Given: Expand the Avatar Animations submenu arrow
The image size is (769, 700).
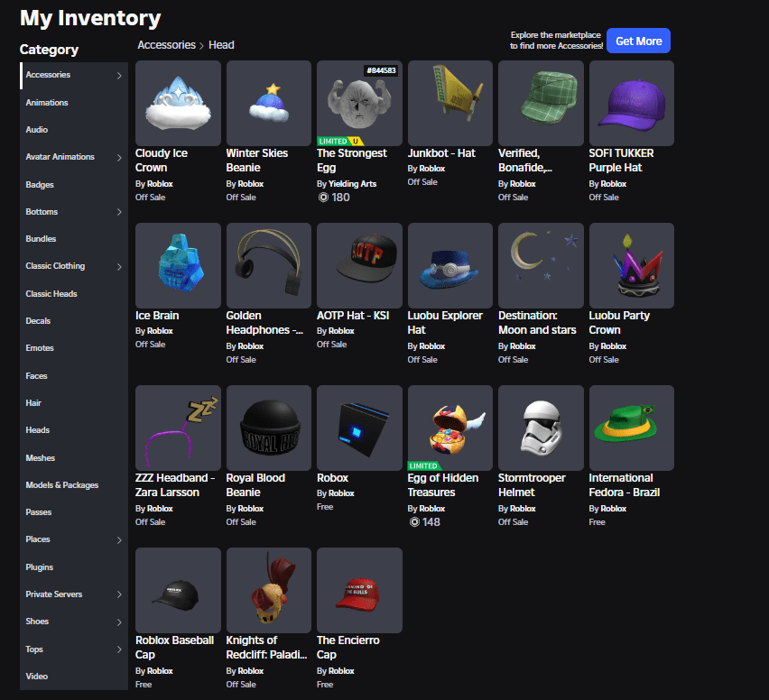Looking at the screenshot, I should [x=119, y=157].
